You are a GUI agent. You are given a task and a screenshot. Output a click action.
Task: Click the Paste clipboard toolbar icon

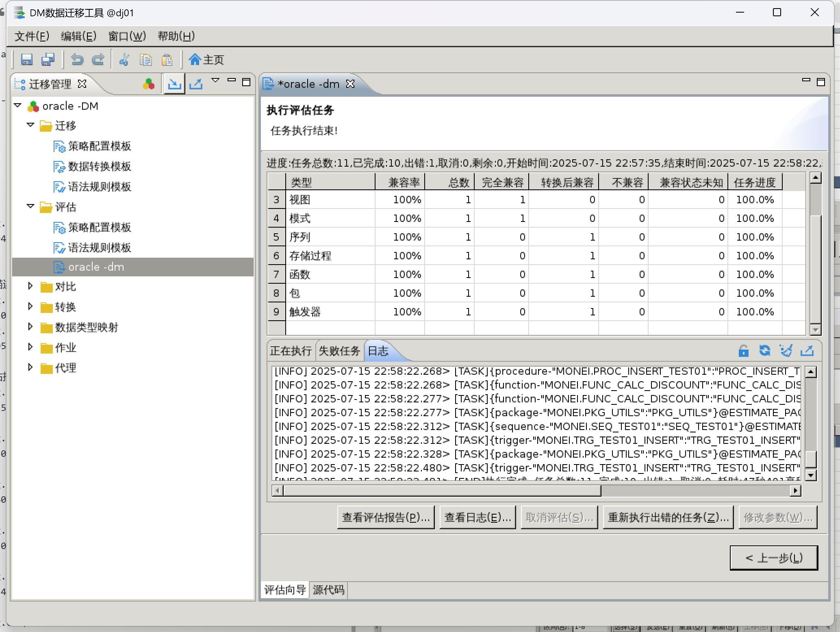coord(167,60)
